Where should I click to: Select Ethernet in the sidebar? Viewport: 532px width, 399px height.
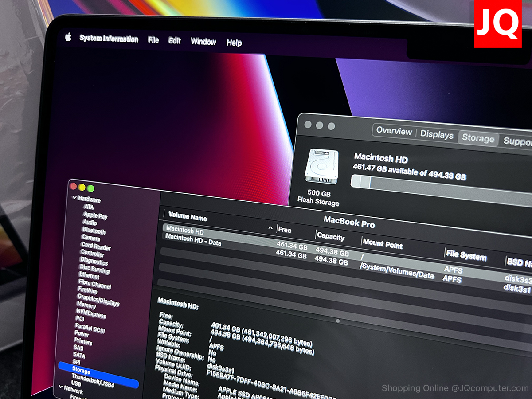pos(89,276)
